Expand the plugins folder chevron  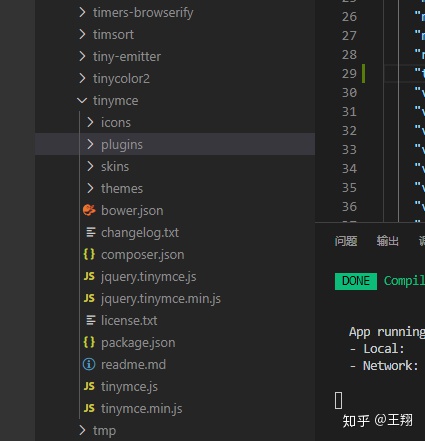(90, 144)
